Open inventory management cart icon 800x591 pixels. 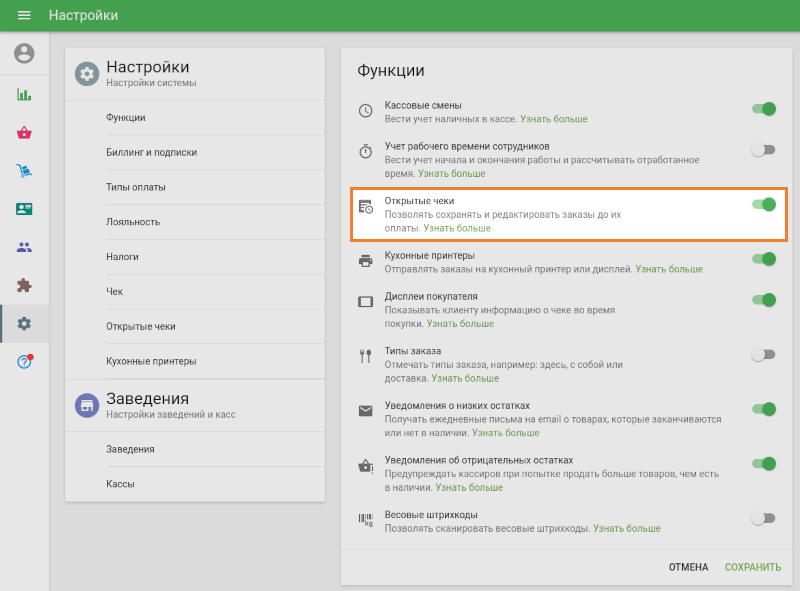point(24,171)
